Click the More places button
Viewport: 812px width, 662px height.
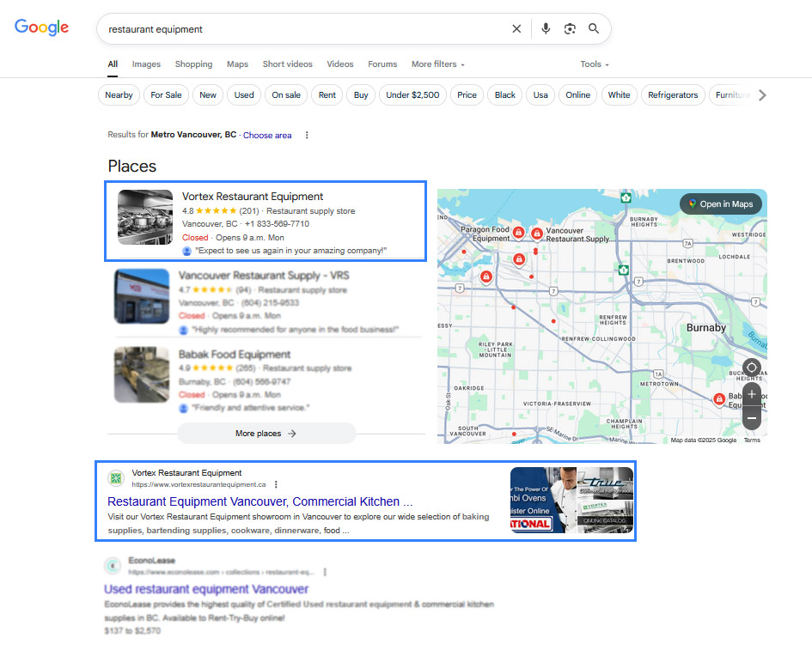click(266, 434)
